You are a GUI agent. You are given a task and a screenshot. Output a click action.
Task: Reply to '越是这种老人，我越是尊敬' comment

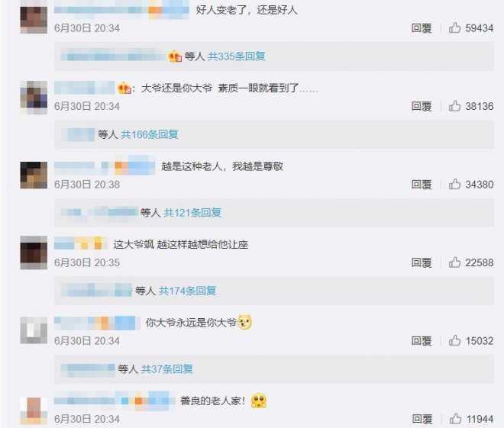pos(422,185)
